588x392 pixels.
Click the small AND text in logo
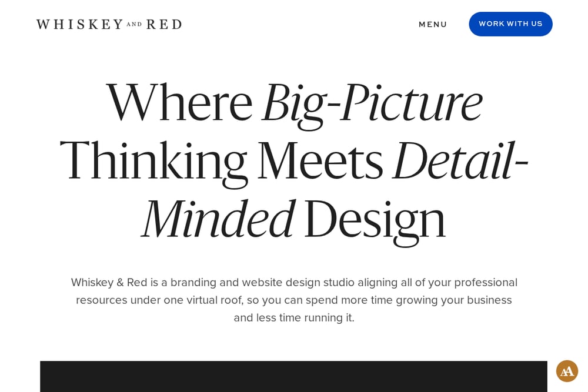coord(134,25)
